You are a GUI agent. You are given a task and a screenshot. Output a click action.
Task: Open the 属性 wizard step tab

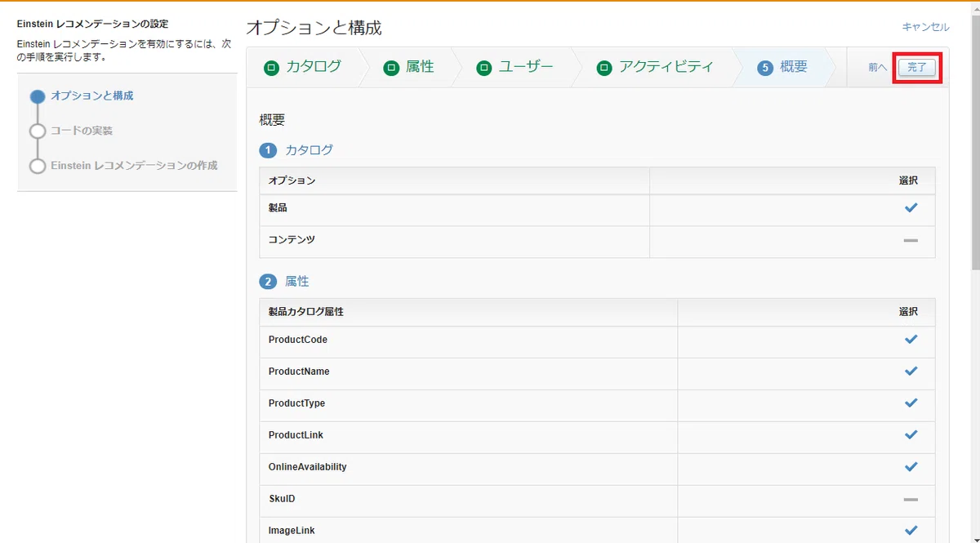coord(410,67)
